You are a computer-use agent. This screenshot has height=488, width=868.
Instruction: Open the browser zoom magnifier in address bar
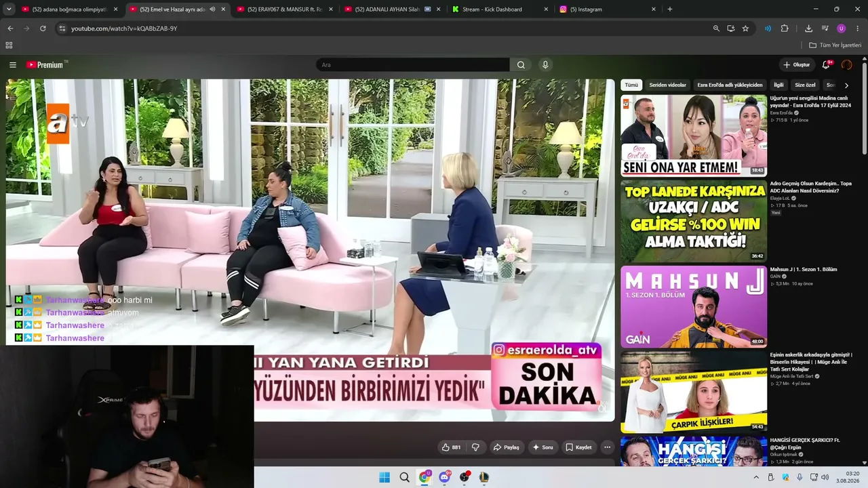pos(716,28)
